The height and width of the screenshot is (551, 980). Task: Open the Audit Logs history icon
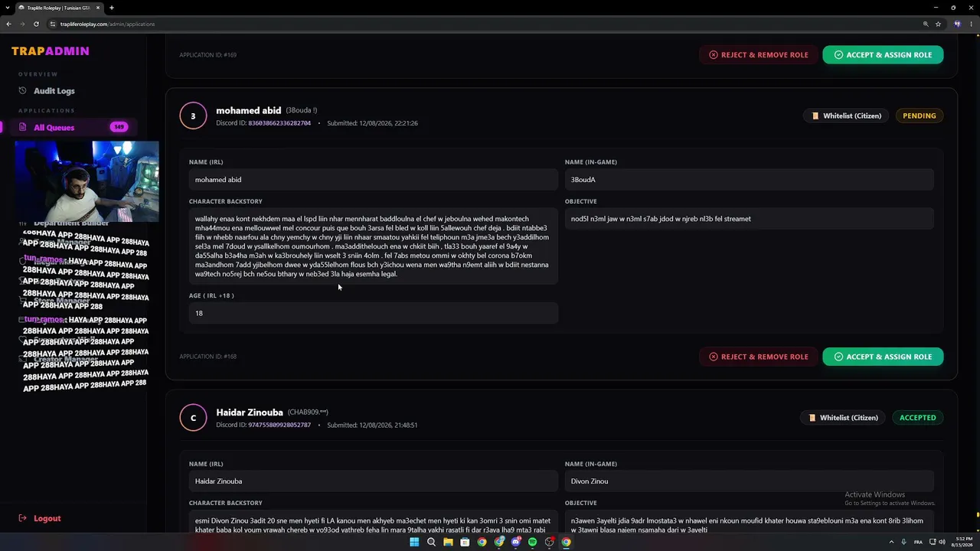pos(23,91)
